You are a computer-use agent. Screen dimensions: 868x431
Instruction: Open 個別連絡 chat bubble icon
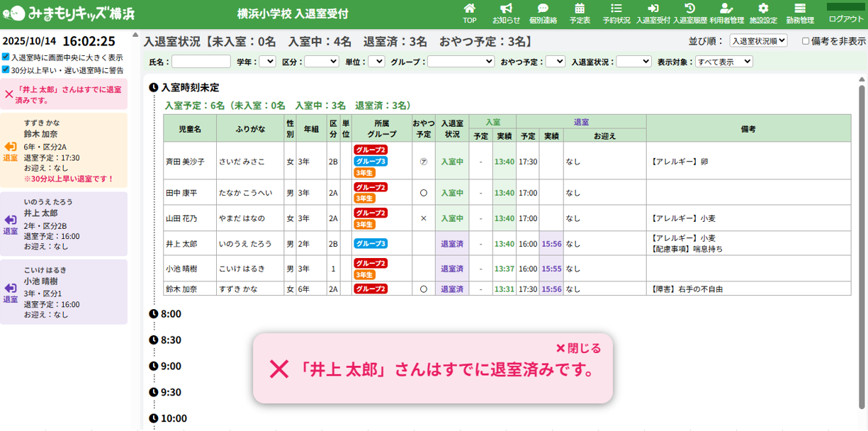543,9
